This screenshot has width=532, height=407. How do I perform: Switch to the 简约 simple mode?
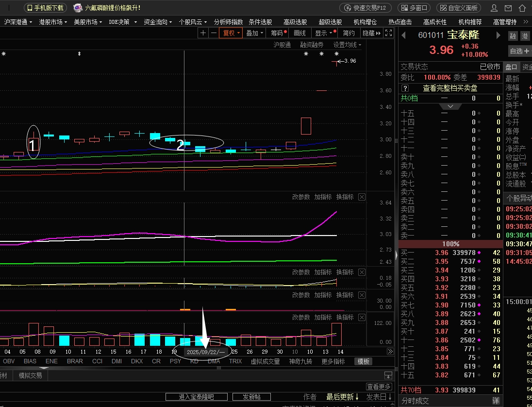pos(349,33)
